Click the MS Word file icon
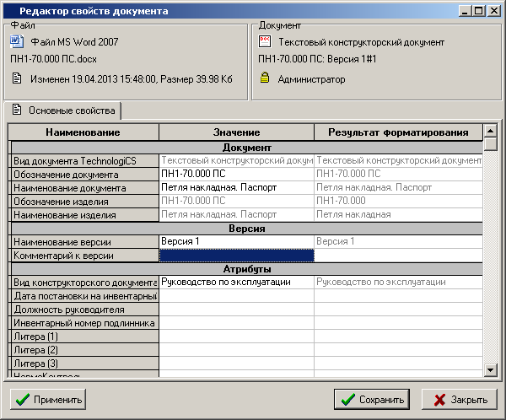The image size is (506, 420). 17,41
